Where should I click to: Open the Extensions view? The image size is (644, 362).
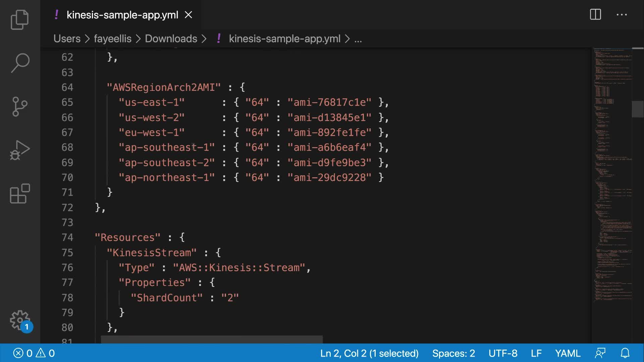[x=20, y=193]
